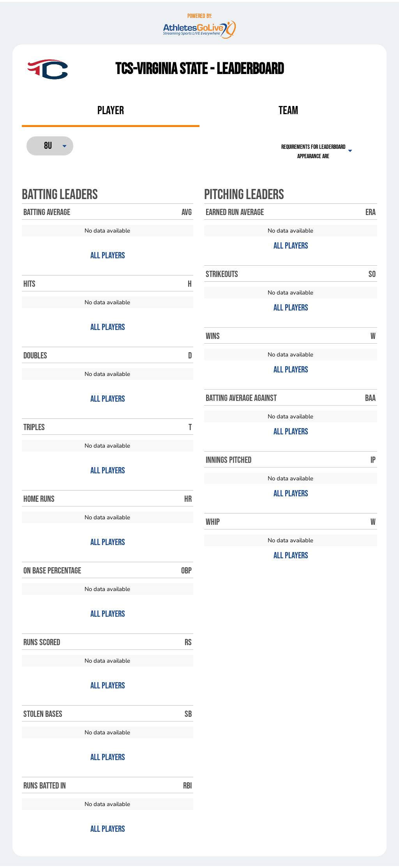
Task: Click the team C logo
Action: [x=48, y=69]
